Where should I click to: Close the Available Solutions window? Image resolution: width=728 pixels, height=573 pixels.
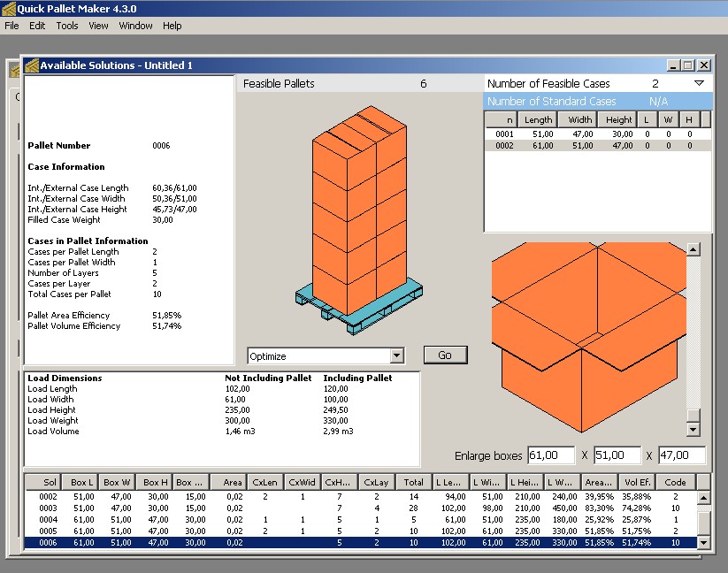704,65
